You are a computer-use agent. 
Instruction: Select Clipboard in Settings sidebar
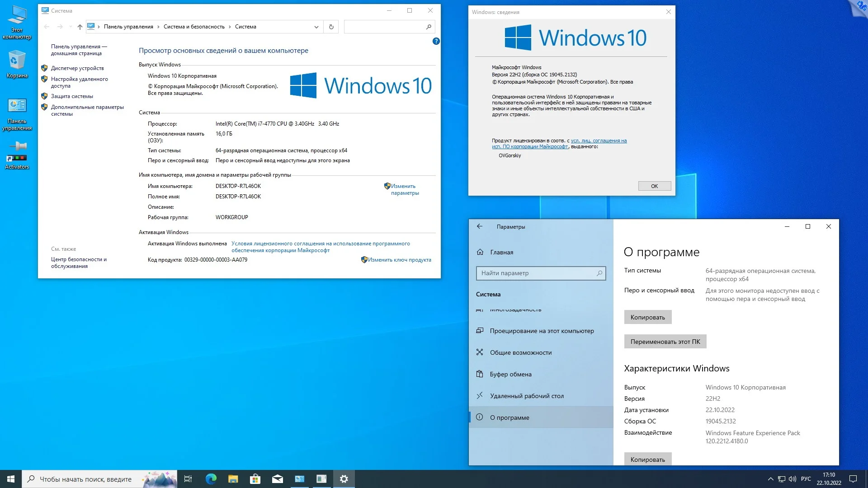tap(510, 374)
